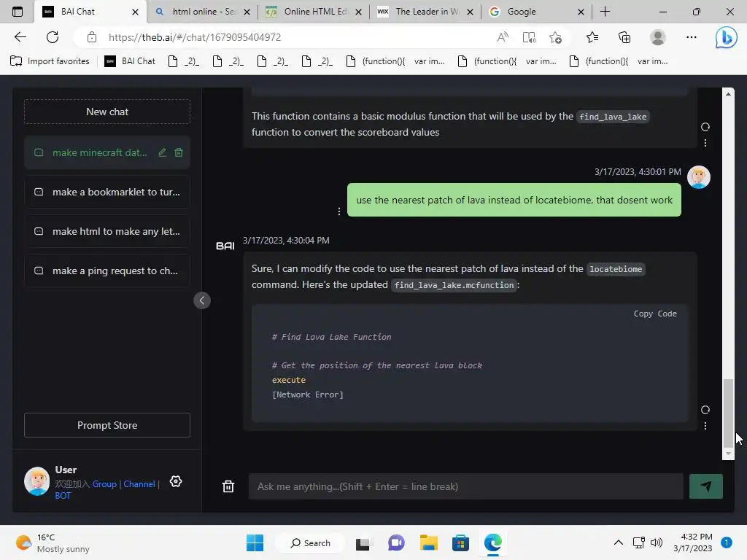Enter Immersive Reader mode
Viewport: 747px width, 560px height.
coord(529,37)
